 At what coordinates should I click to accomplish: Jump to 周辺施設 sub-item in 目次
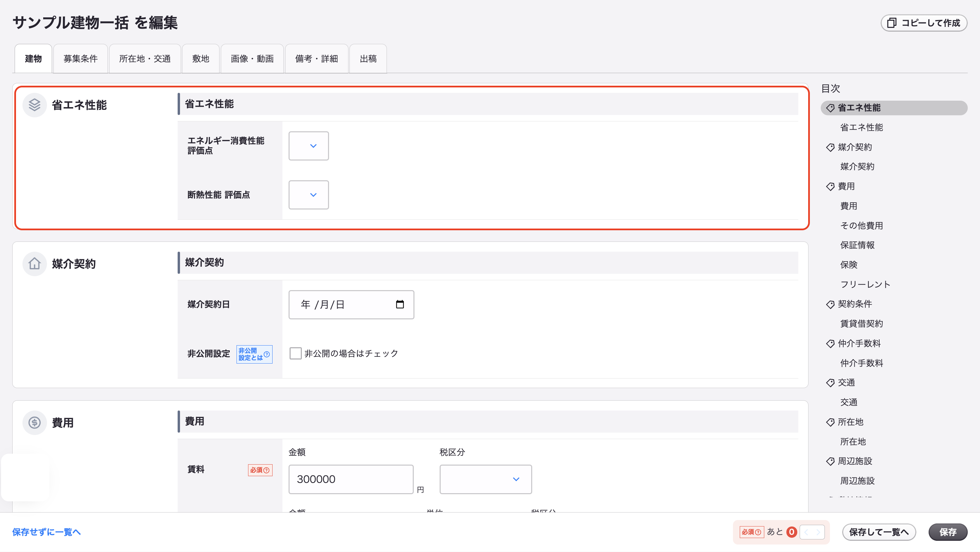pyautogui.click(x=857, y=481)
